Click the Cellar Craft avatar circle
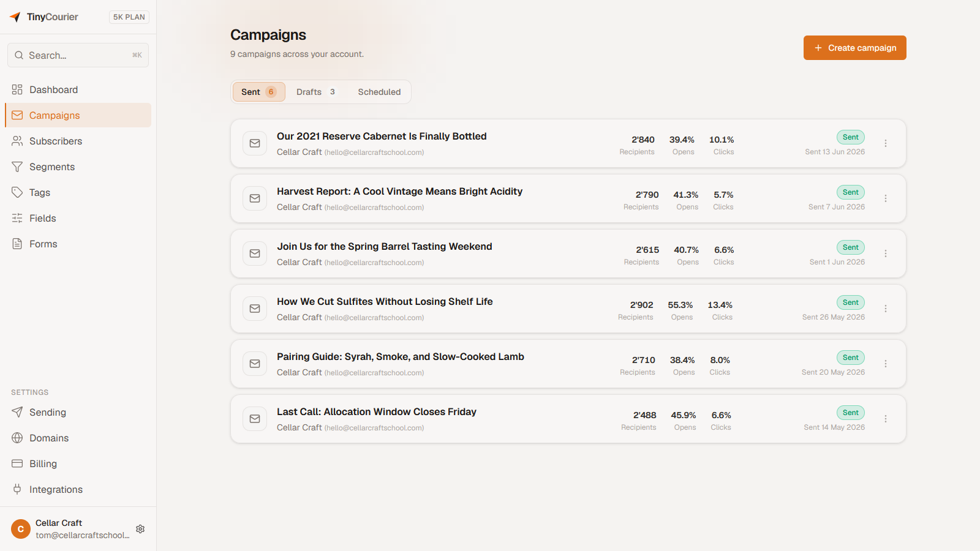 pyautogui.click(x=21, y=529)
